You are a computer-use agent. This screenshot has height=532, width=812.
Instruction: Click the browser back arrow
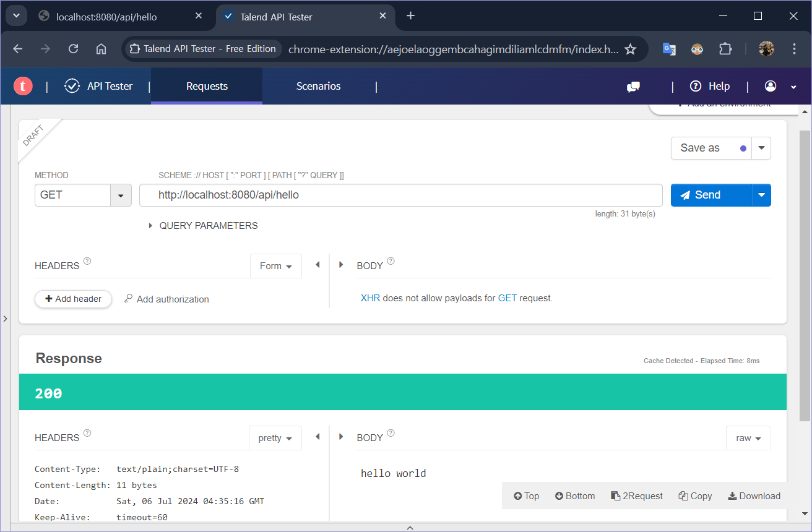click(18, 49)
